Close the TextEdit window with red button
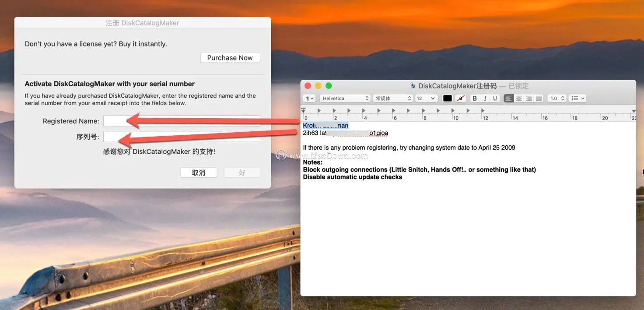 [x=308, y=86]
